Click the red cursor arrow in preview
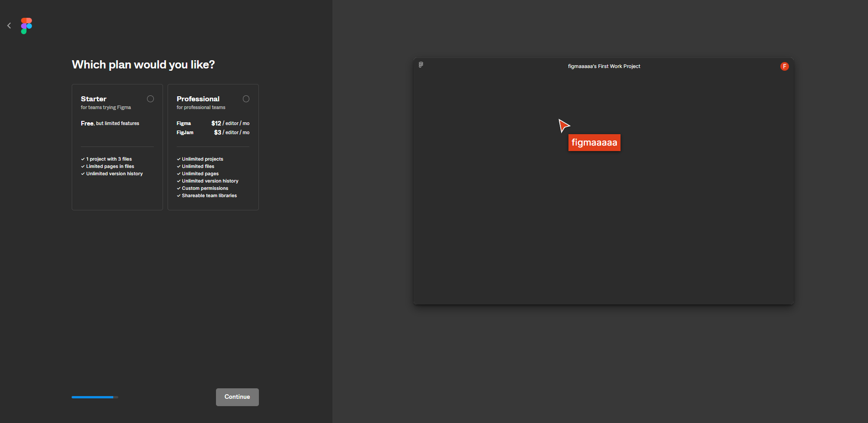 [x=564, y=125]
